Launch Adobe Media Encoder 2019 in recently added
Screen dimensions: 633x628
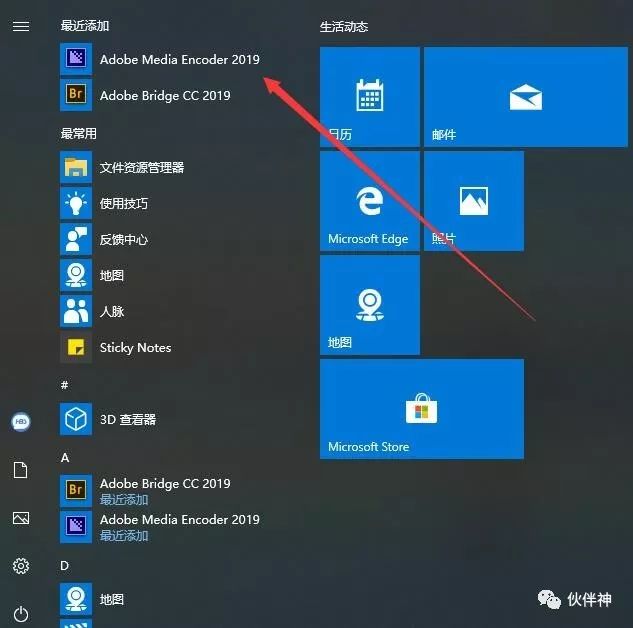pyautogui.click(x=160, y=59)
